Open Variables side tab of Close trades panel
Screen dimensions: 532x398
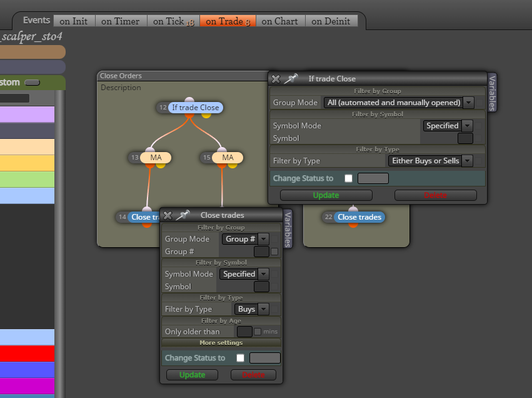(288, 229)
